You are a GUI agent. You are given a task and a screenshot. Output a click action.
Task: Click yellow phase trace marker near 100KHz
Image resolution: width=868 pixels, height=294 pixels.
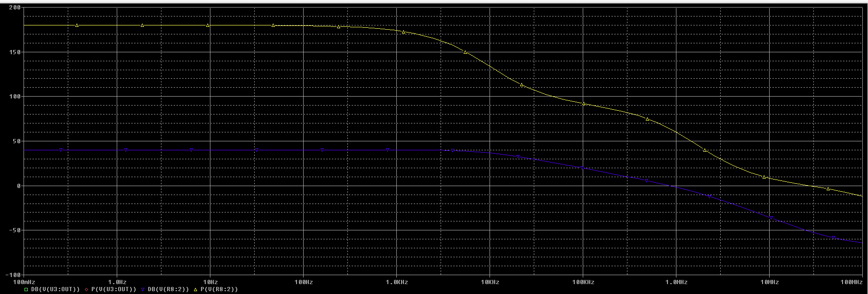[584, 104]
